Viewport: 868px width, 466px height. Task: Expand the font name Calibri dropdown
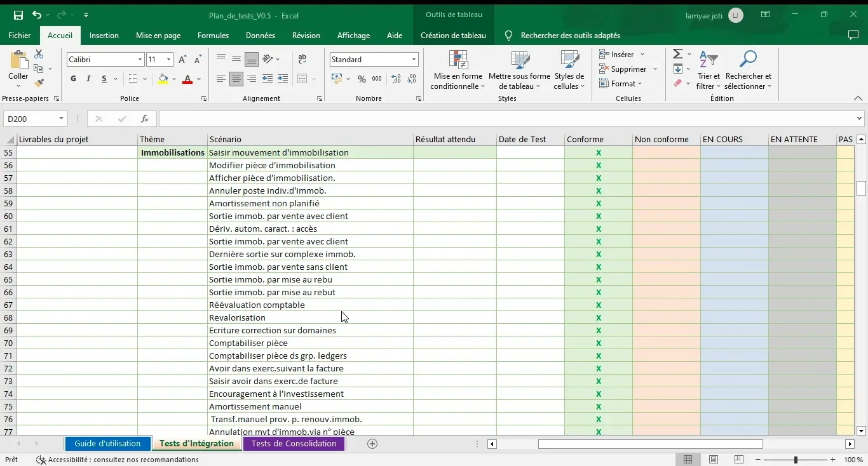point(140,60)
